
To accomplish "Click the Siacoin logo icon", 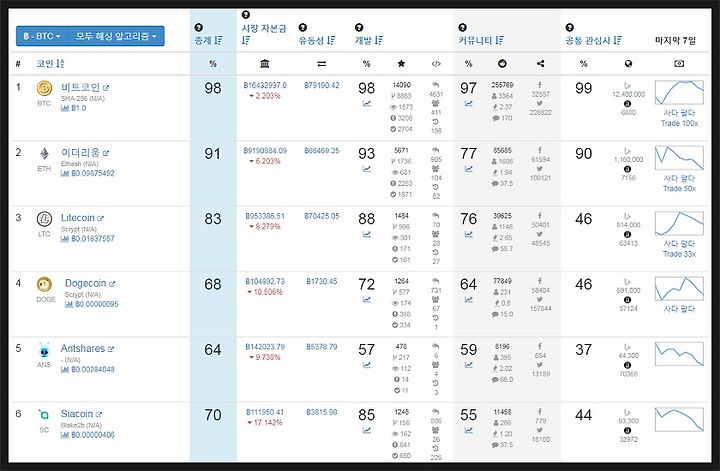I will click(44, 415).
